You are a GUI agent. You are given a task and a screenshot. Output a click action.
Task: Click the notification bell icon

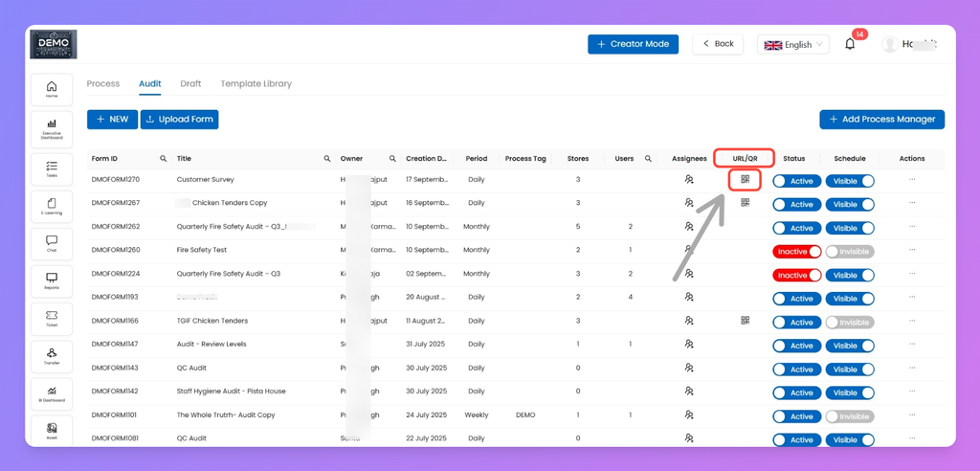tap(850, 44)
